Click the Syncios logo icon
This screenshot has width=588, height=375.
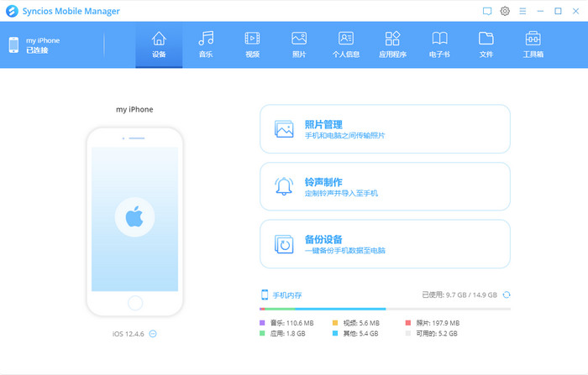(12, 11)
